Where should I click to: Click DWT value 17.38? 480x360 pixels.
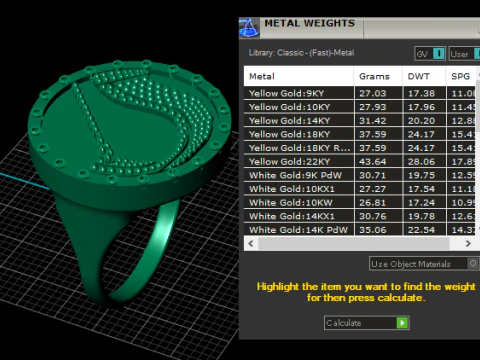click(421, 93)
